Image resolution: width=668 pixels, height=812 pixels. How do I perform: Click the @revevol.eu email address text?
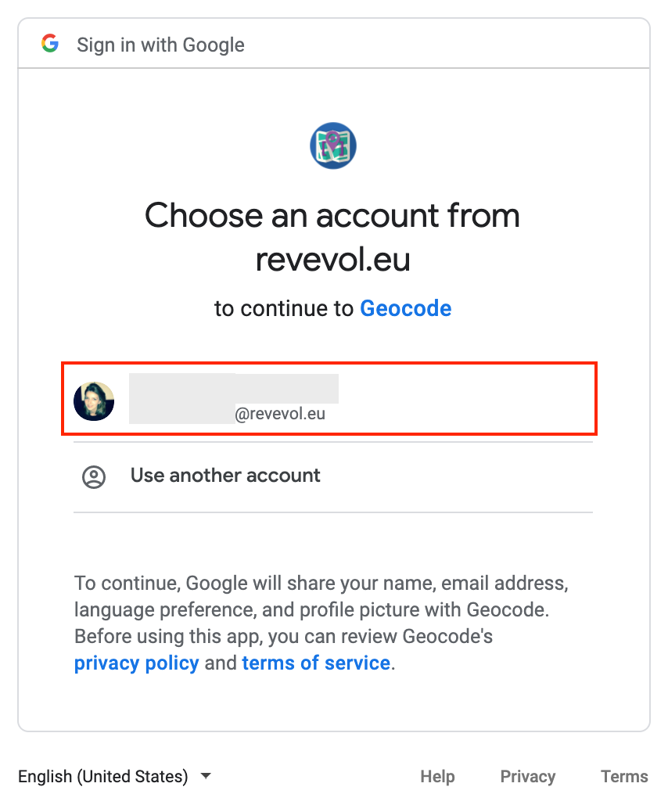[280, 414]
